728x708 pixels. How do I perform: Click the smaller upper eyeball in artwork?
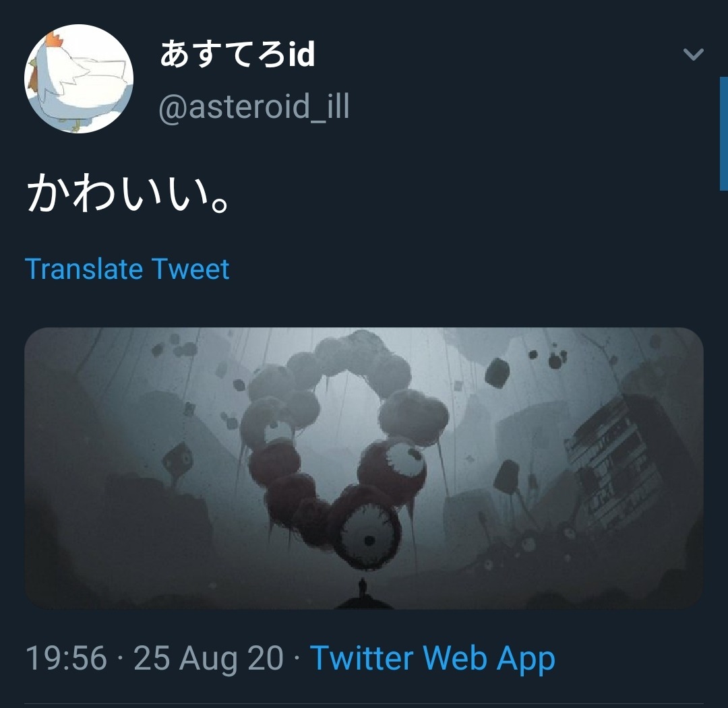point(404,459)
